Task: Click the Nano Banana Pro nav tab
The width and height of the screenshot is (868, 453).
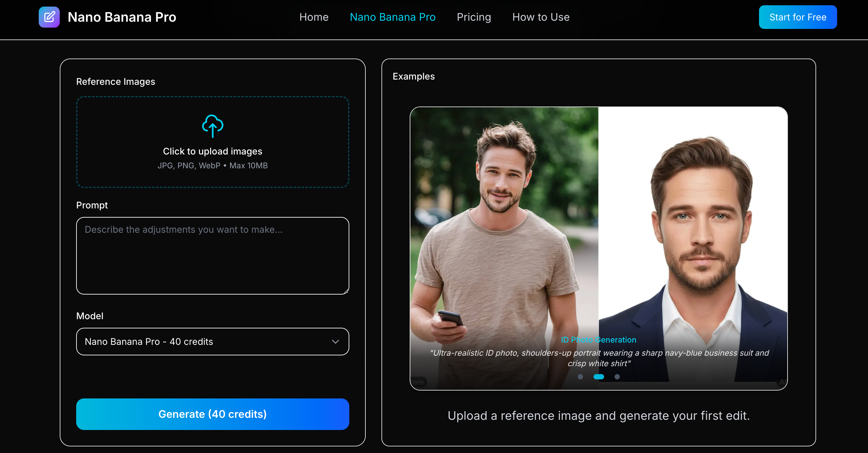Action: tap(393, 17)
